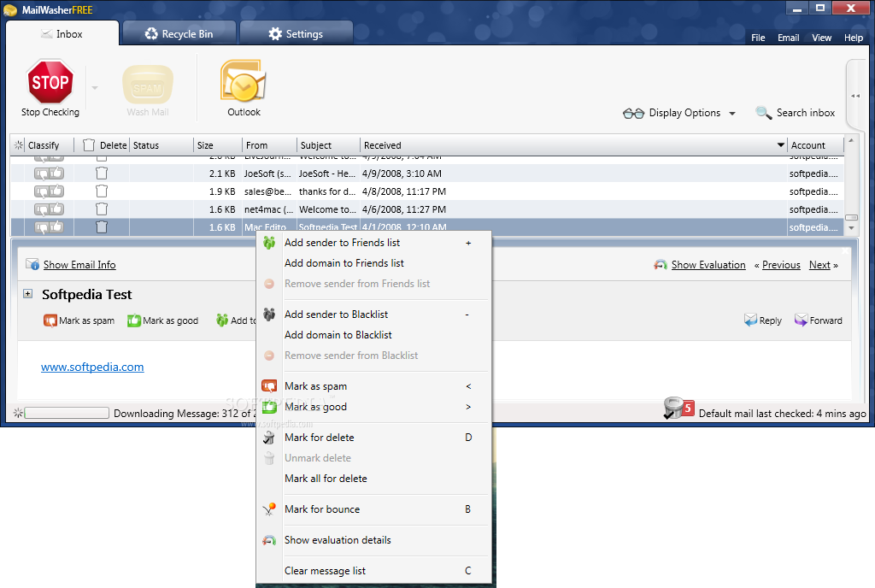Open dropdown arrow beside Stop Checking
The image size is (875, 588).
coord(95,88)
